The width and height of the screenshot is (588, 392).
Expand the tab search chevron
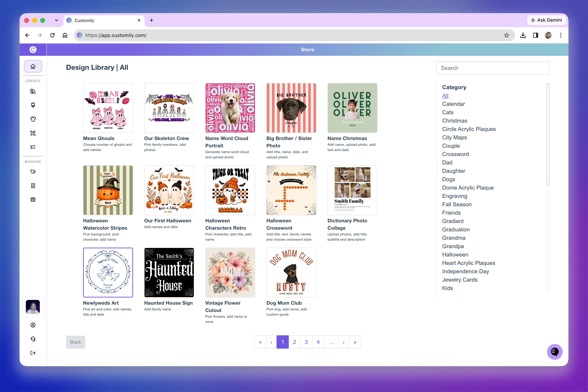tap(57, 20)
